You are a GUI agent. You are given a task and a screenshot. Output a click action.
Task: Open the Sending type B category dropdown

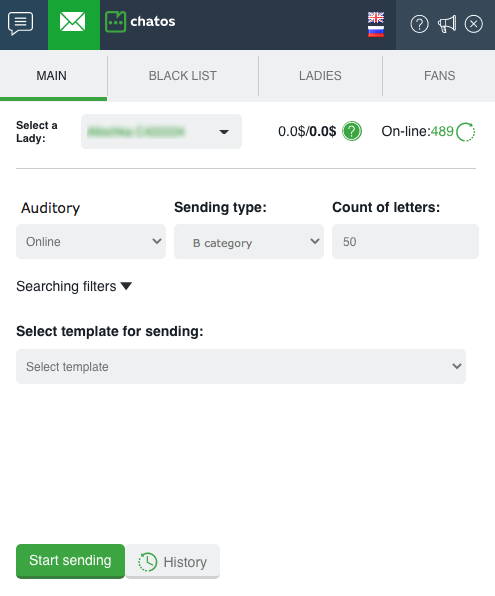[x=249, y=241]
